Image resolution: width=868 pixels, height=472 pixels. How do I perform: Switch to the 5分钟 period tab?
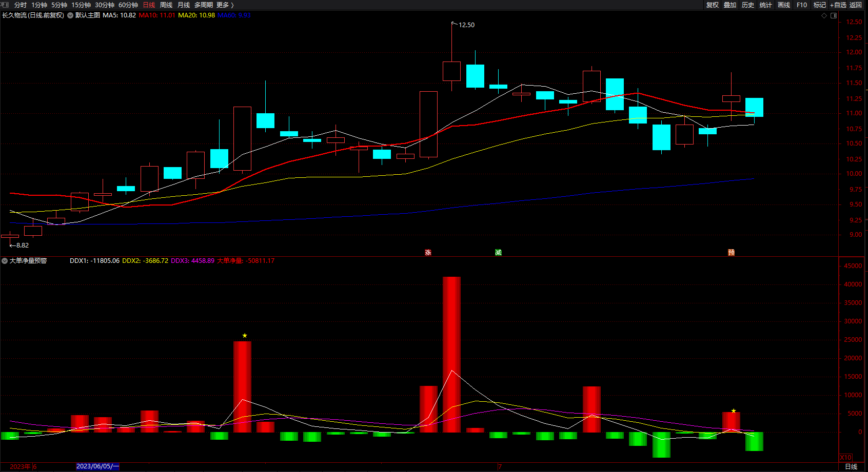click(x=59, y=5)
